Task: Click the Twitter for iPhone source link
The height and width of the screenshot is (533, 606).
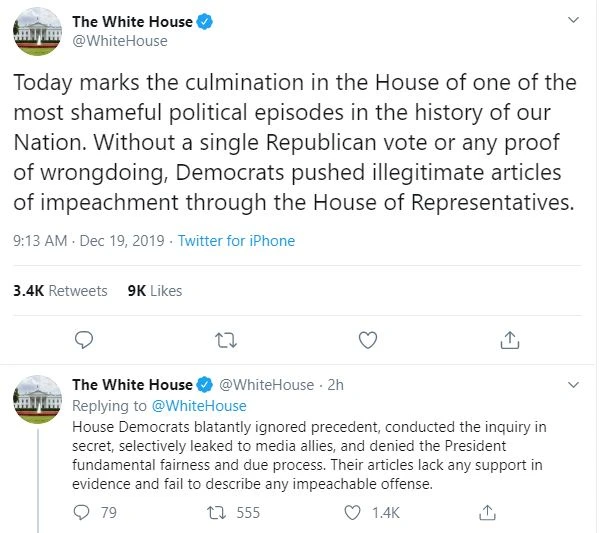Action: [x=236, y=241]
